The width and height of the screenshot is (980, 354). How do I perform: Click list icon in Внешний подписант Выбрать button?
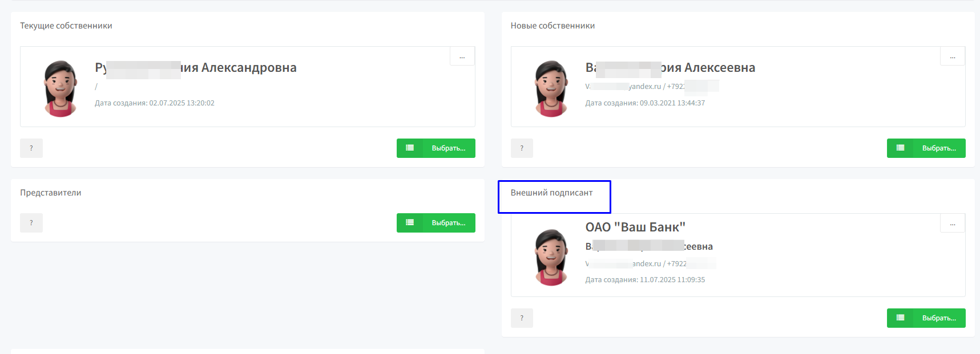900,318
